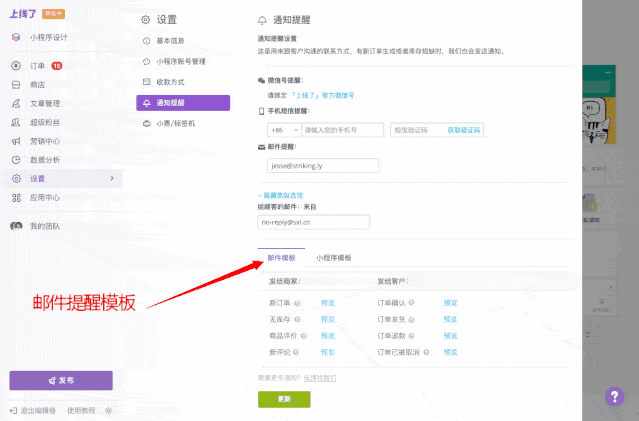Open 小程序设计 icon in sidebar

pyautogui.click(x=16, y=37)
